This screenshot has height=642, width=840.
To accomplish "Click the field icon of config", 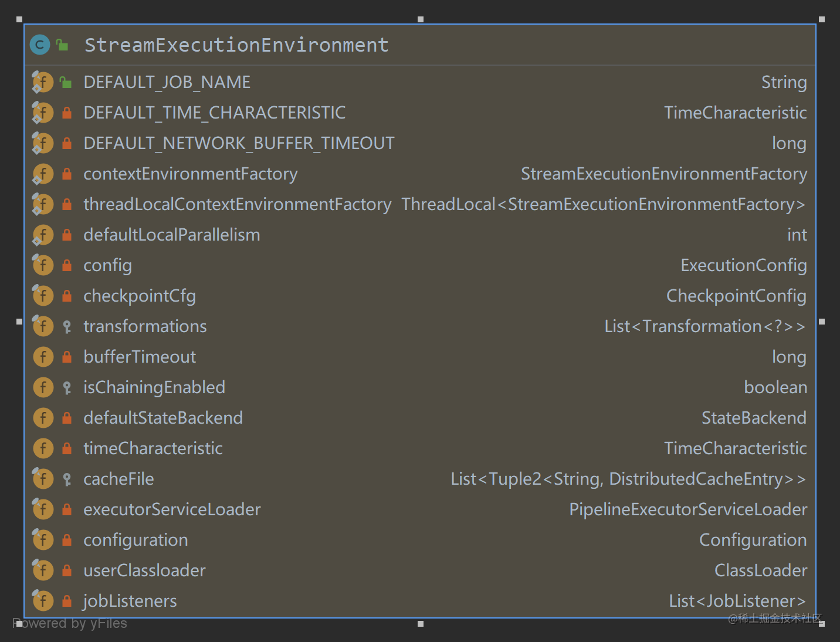I will [43, 265].
